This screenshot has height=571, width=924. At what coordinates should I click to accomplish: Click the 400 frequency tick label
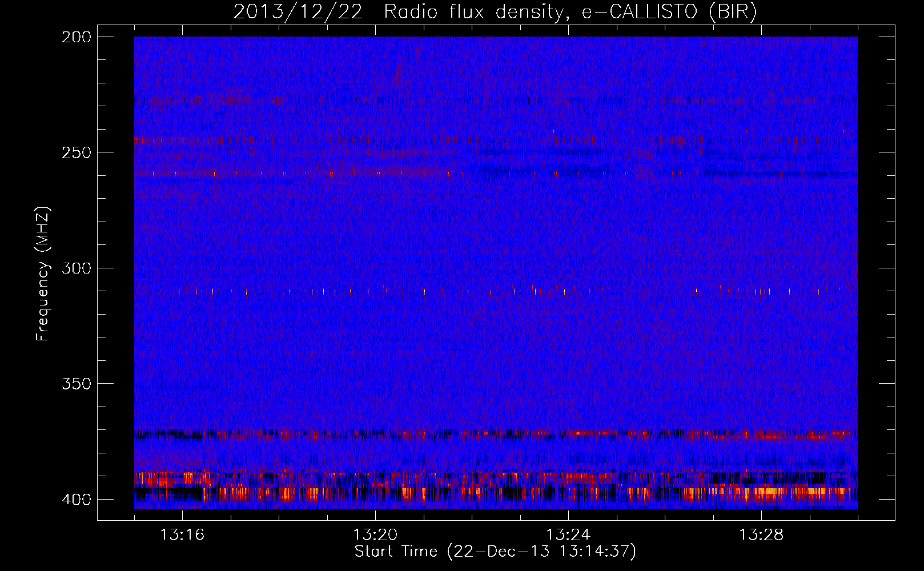point(77,499)
